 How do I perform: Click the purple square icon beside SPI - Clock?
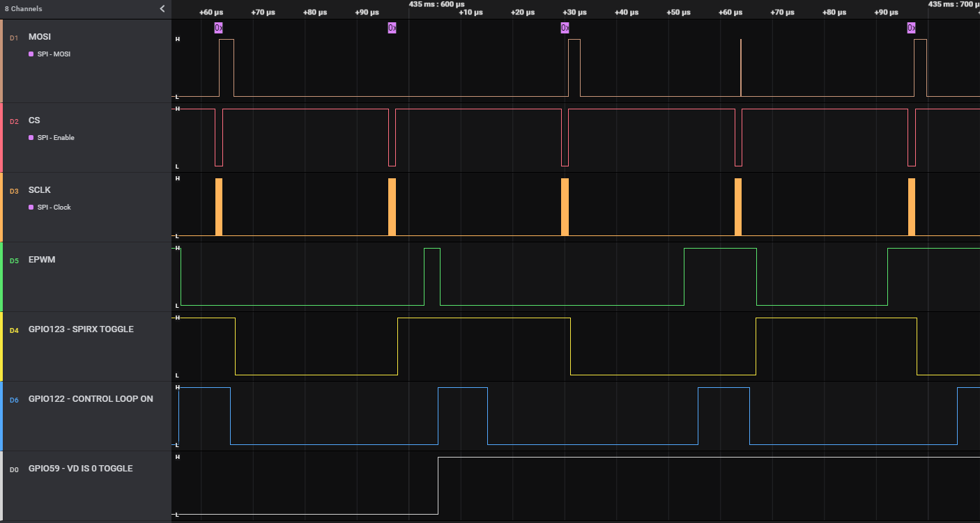[x=31, y=208]
